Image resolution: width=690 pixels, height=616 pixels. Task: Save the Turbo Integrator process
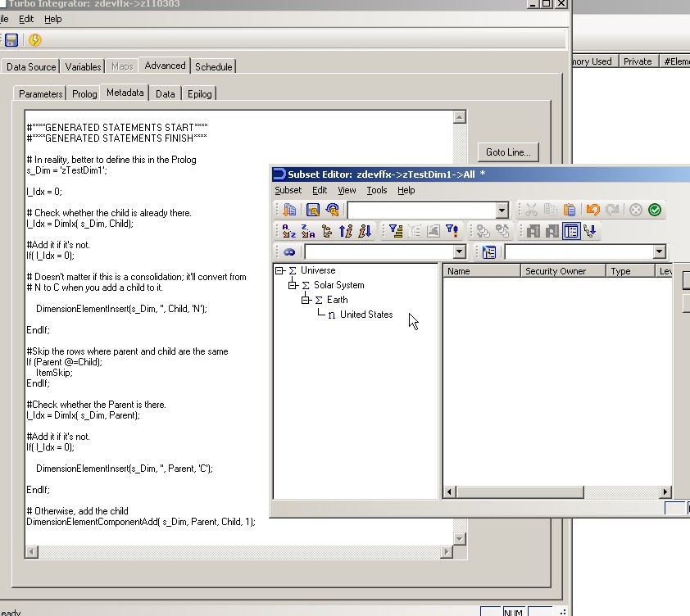[x=11, y=40]
